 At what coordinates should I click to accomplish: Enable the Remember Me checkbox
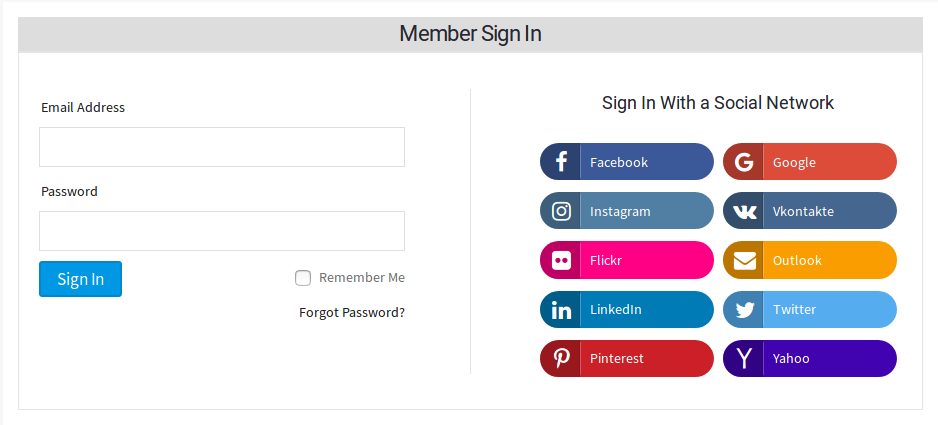[303, 278]
